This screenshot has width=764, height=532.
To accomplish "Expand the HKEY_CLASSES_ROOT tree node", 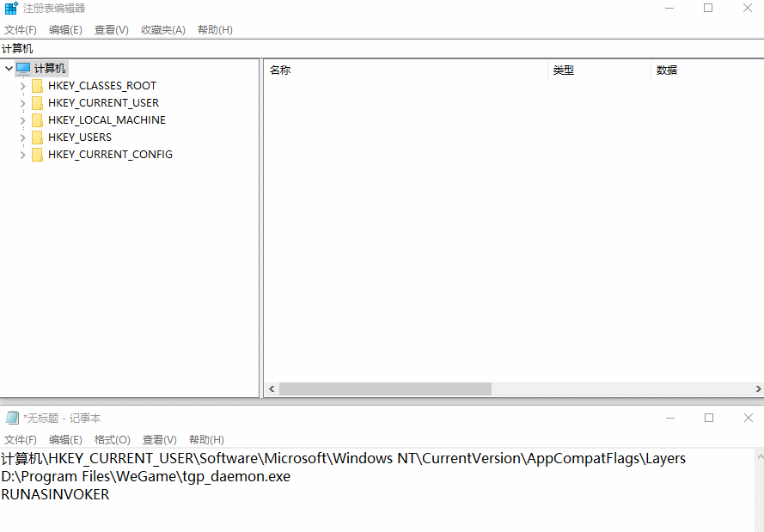I will (21, 85).
